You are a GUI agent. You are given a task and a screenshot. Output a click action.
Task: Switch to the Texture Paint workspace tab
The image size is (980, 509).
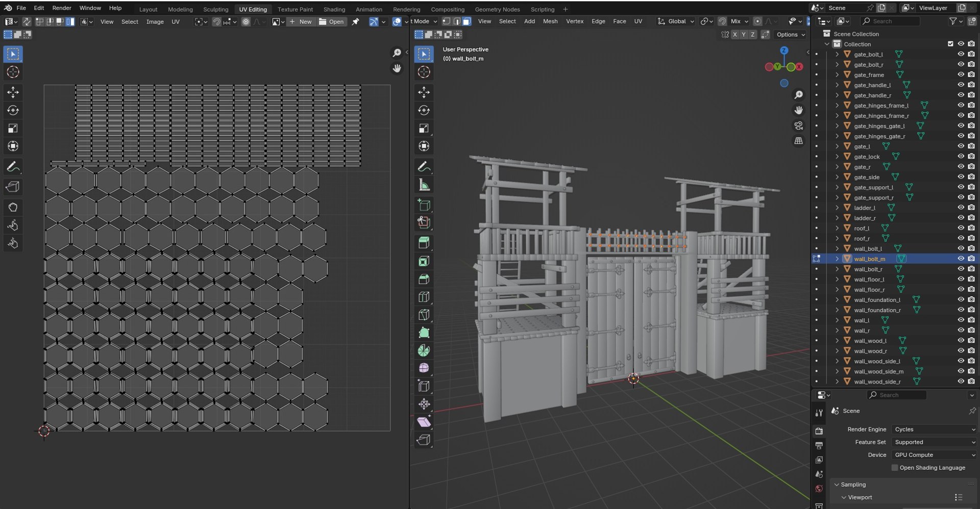point(295,9)
